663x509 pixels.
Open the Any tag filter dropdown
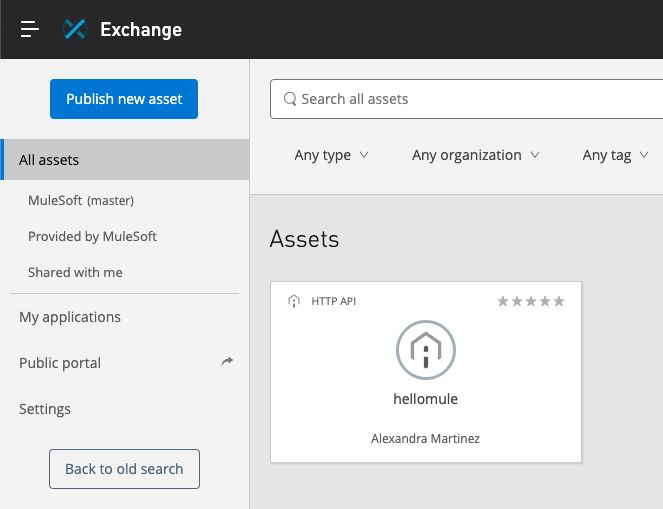(615, 155)
